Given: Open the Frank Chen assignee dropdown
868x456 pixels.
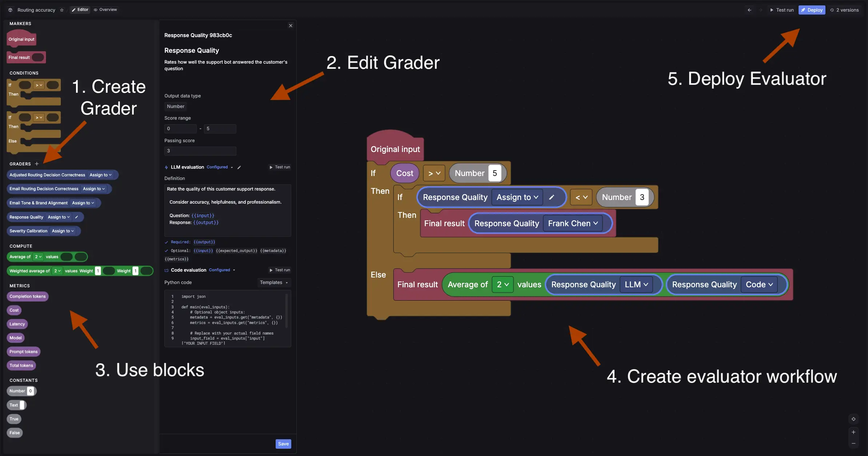Looking at the screenshot, I should coord(573,223).
